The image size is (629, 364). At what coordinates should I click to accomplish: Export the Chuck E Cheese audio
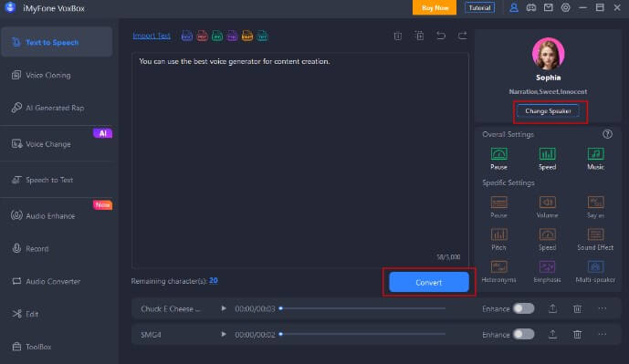[552, 308]
